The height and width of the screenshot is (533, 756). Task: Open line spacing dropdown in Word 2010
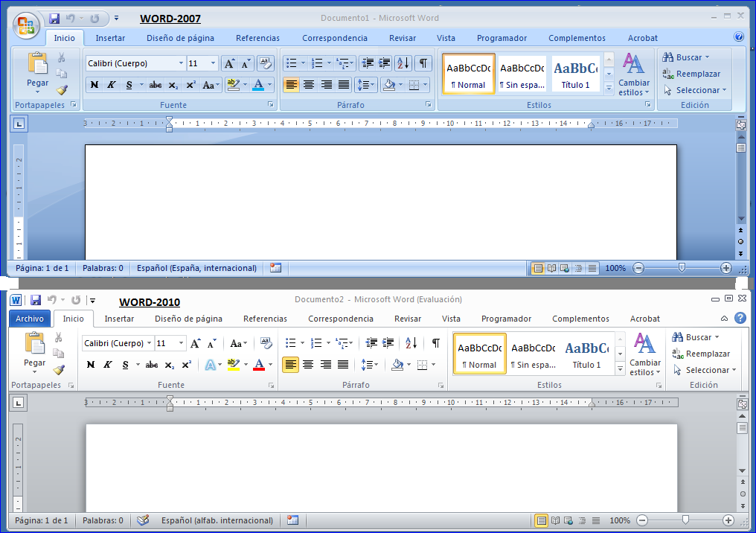click(376, 365)
